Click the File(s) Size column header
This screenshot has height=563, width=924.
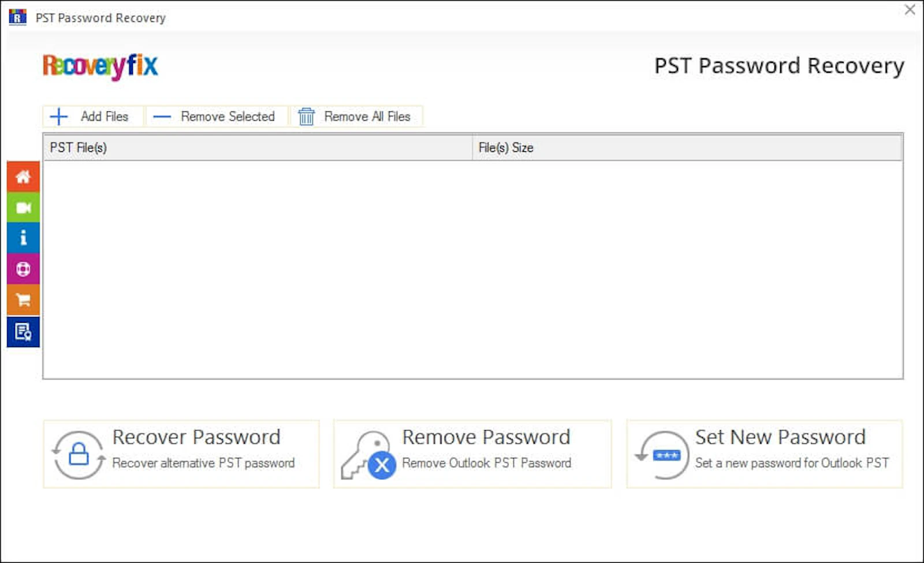(x=687, y=148)
